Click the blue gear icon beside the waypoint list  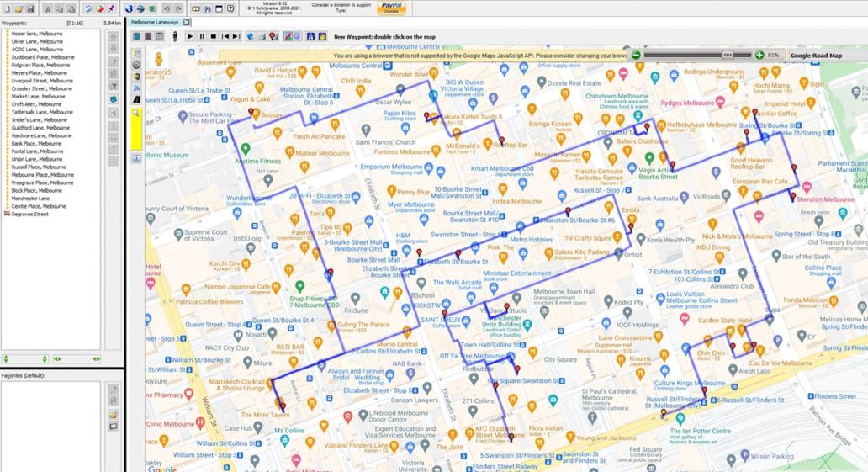point(113,99)
